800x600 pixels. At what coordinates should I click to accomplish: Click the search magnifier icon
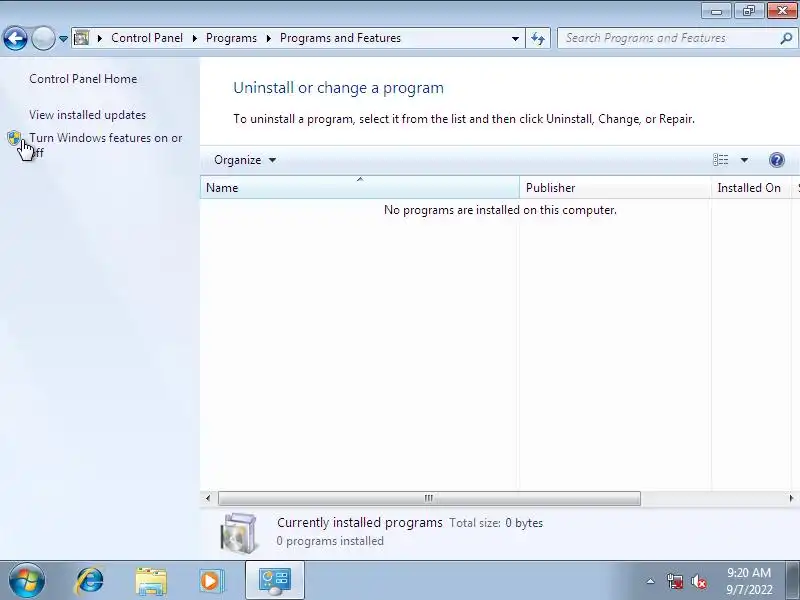[786, 38]
